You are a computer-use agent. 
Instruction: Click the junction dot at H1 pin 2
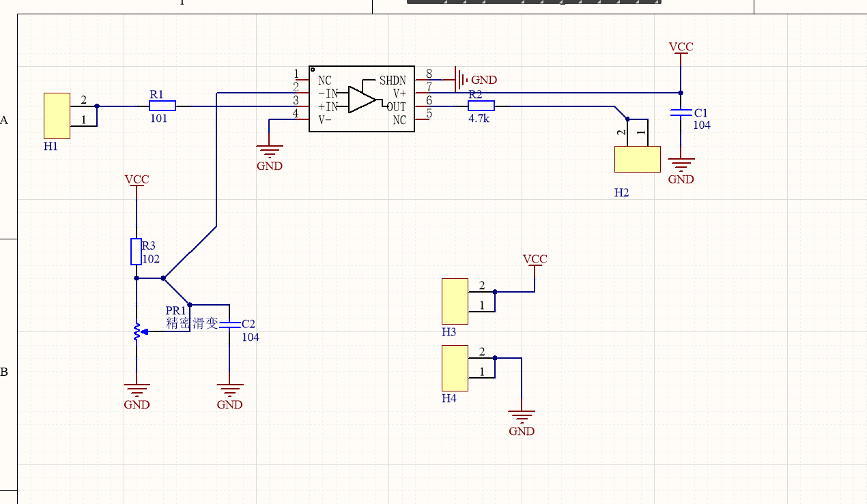(96, 106)
